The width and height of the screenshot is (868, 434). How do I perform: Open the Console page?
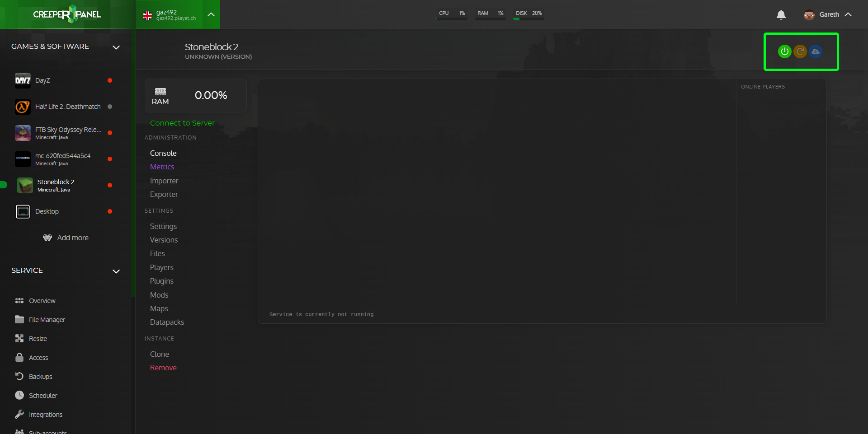pos(163,153)
